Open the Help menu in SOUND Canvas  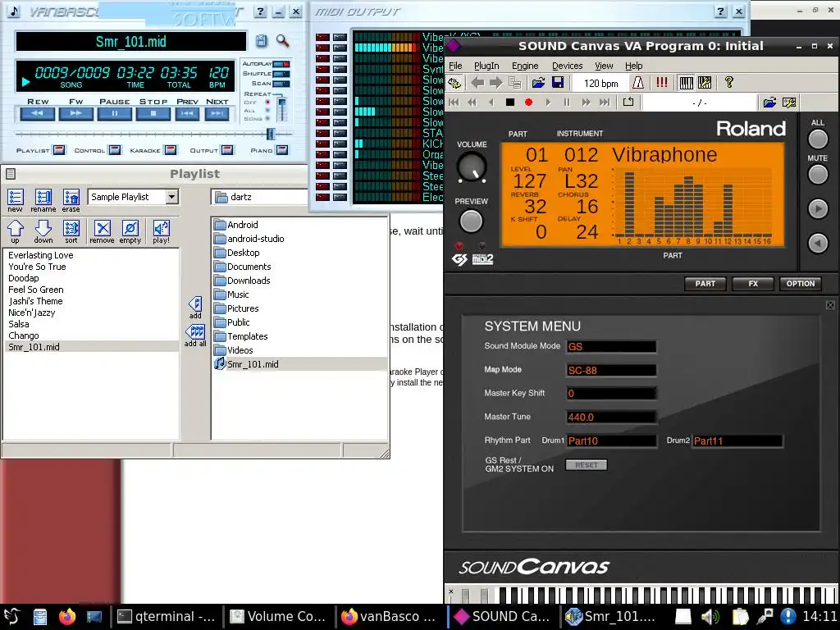[x=634, y=66]
